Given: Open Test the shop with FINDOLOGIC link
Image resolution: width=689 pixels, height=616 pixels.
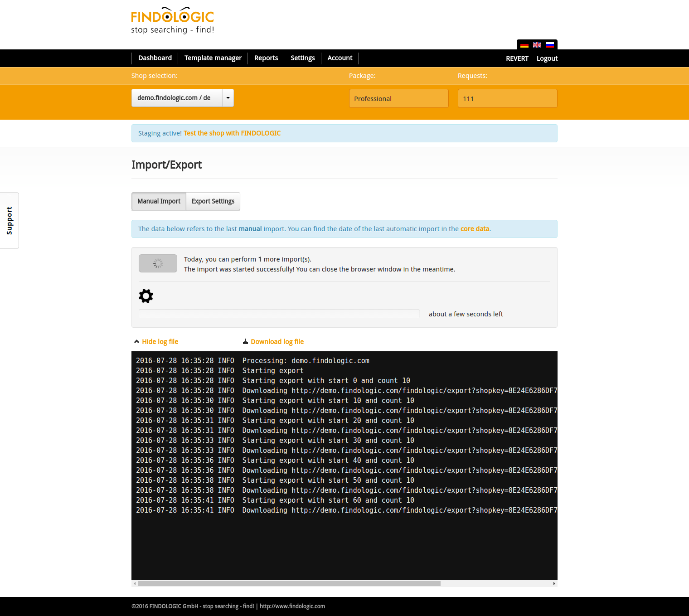Looking at the screenshot, I should 232,133.
